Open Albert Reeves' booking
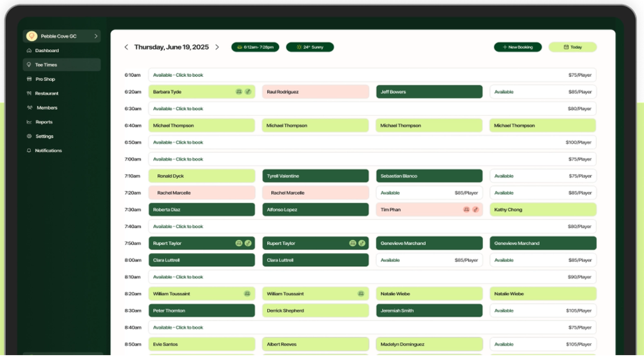 tap(316, 345)
